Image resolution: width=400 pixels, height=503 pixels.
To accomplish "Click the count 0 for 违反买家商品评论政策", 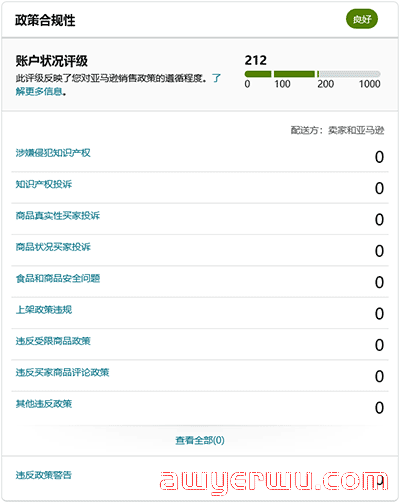I will click(379, 376).
